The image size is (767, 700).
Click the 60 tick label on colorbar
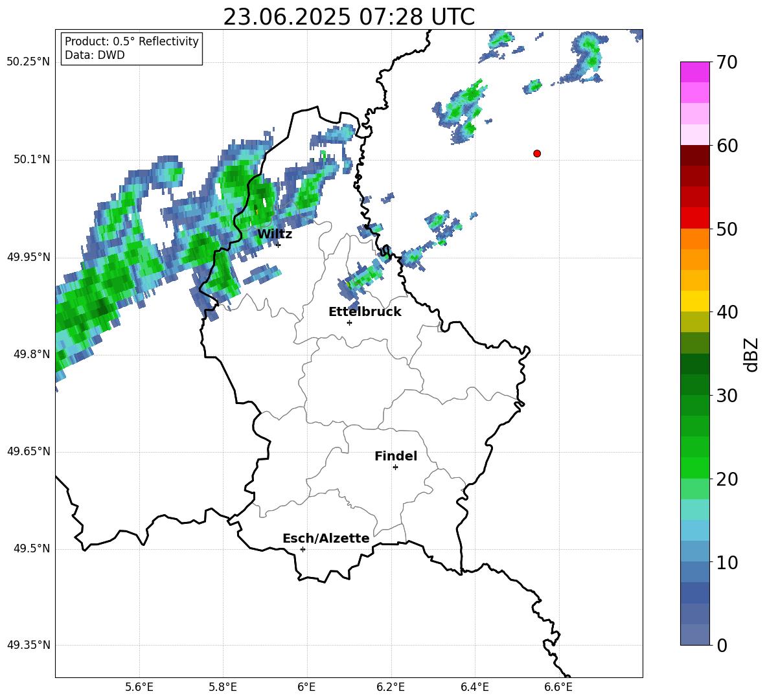pos(727,146)
